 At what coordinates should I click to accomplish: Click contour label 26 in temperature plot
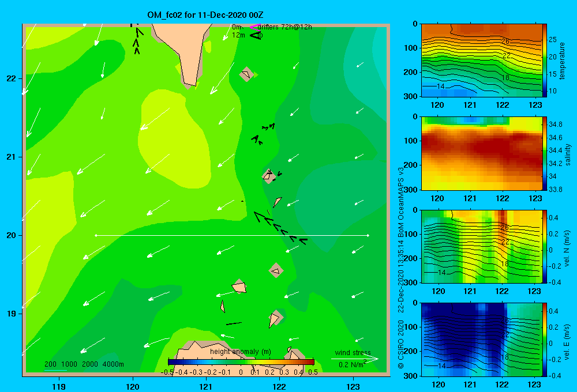(x=505, y=42)
